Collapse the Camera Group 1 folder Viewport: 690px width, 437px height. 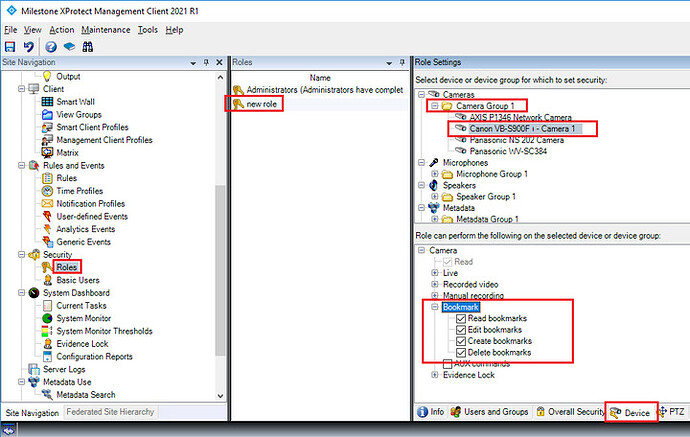434,106
